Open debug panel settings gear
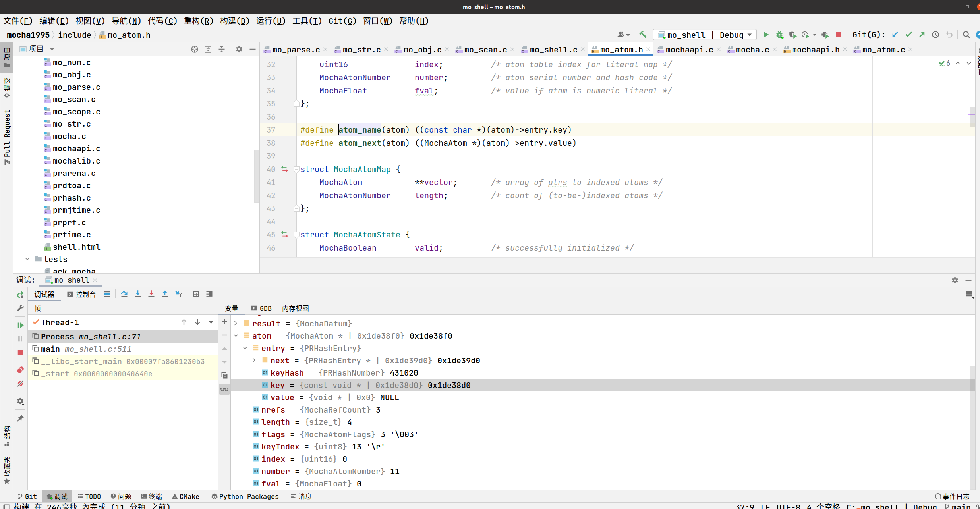Screen dimensions: 980x509 point(955,280)
